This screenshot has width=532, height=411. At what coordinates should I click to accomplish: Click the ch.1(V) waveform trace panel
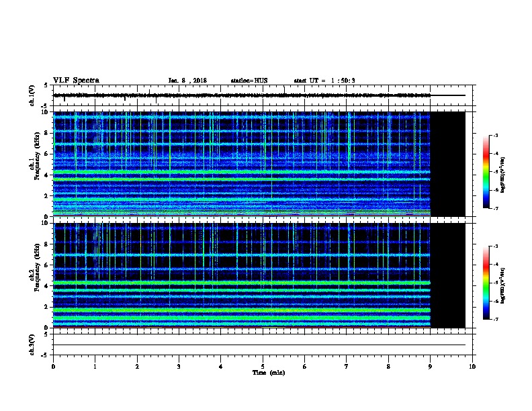click(x=263, y=95)
